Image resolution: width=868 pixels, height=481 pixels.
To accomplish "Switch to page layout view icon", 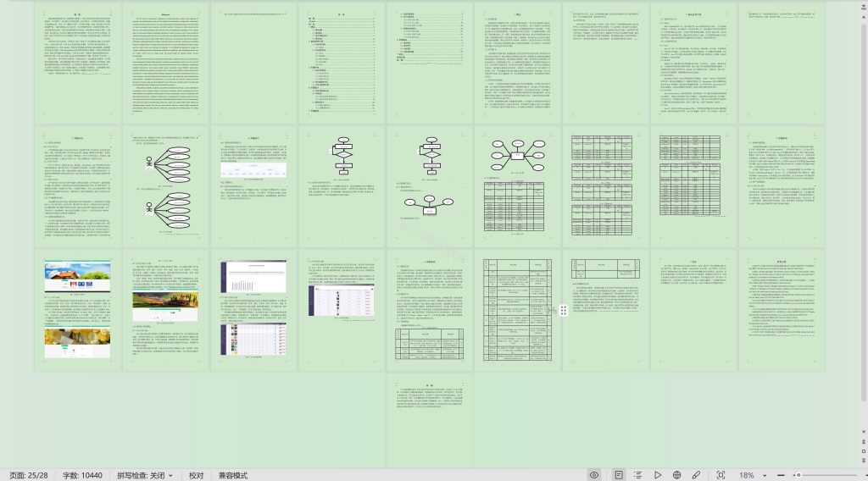I will pyautogui.click(x=618, y=475).
